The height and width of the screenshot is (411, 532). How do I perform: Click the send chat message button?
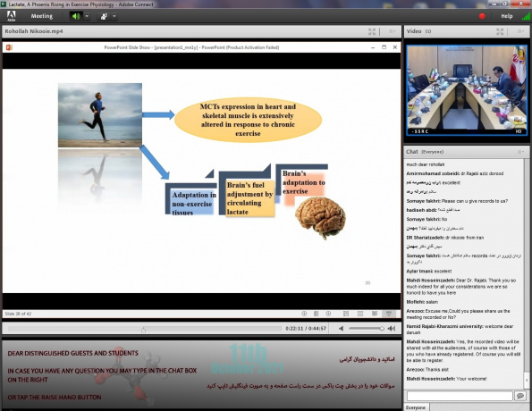(520, 396)
